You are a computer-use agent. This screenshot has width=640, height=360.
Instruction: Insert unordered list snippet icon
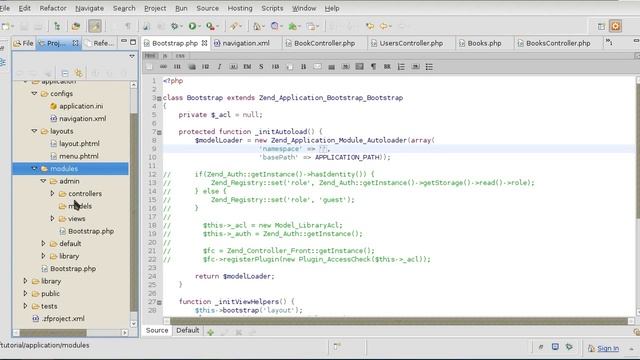click(429, 67)
